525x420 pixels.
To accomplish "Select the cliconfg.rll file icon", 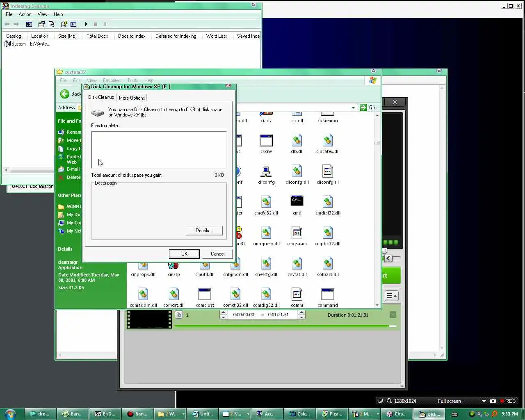I will click(x=328, y=171).
